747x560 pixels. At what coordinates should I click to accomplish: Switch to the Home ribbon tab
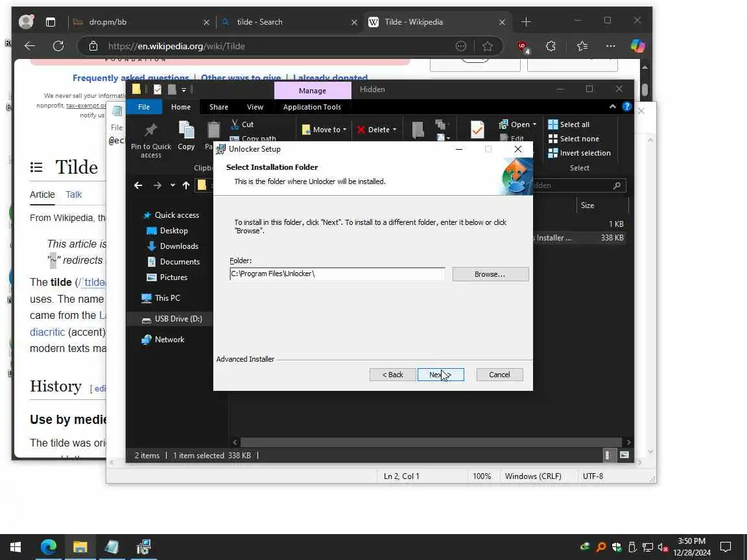pyautogui.click(x=181, y=107)
